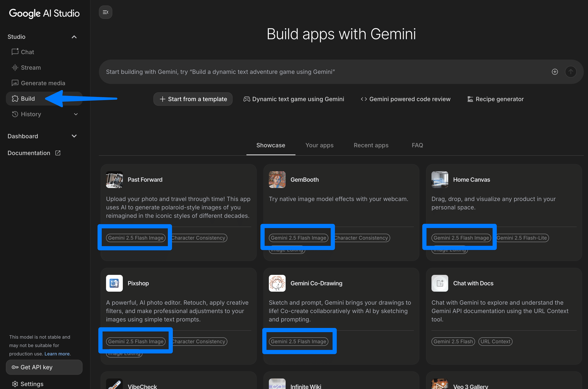Expand the Dashboard section
The image size is (588, 389).
point(74,136)
